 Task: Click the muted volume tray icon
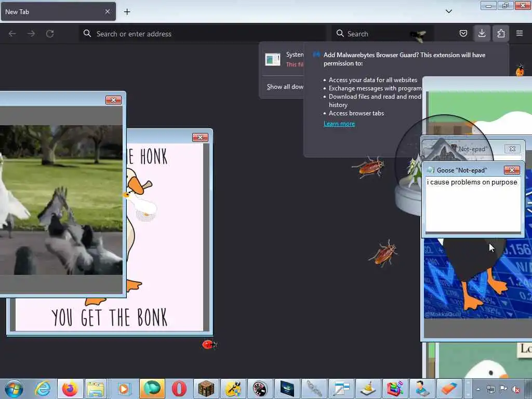tap(516, 389)
